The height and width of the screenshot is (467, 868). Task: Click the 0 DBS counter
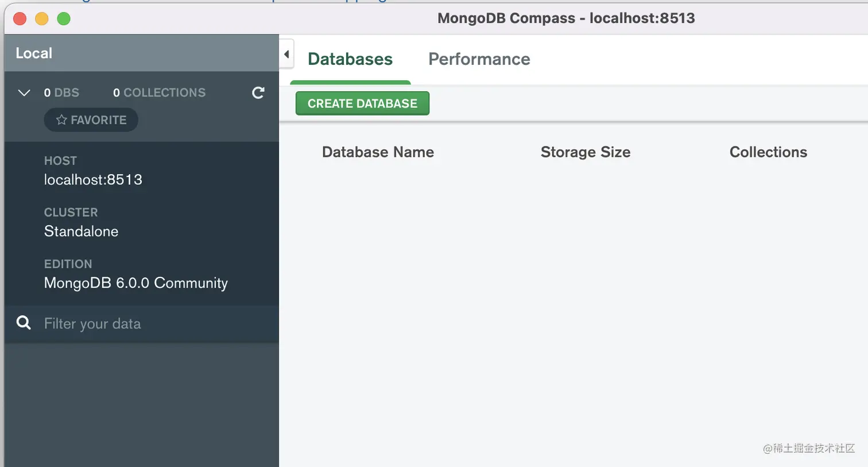[x=61, y=92]
